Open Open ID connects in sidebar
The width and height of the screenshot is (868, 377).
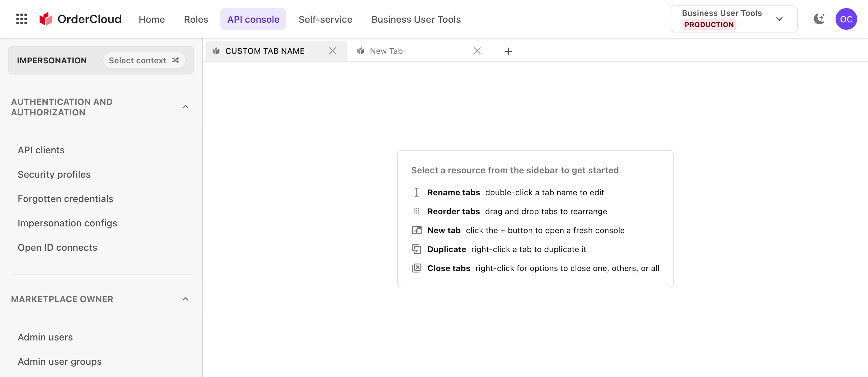[x=57, y=247]
